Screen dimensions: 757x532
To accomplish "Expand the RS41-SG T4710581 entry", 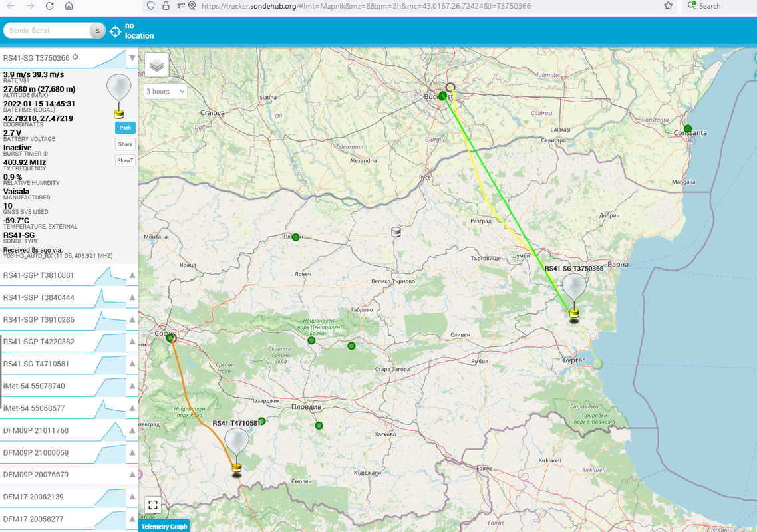I will click(132, 364).
